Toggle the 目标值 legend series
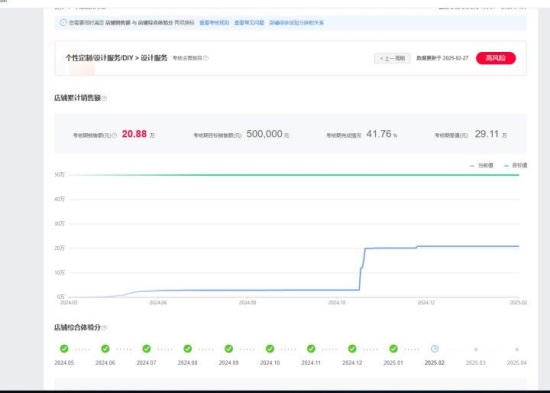 515,166
